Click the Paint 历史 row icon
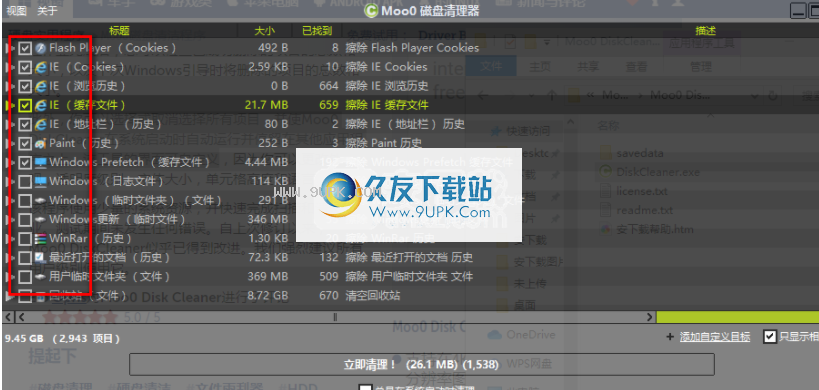The image size is (819, 390). [x=40, y=144]
